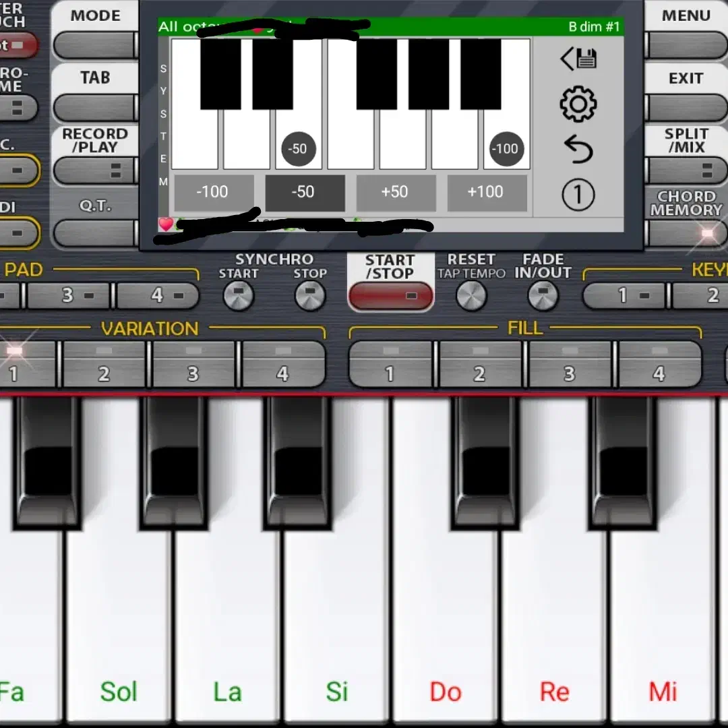Toggle the Chord Memory button
The height and width of the screenshot is (728, 728).
pos(686,233)
